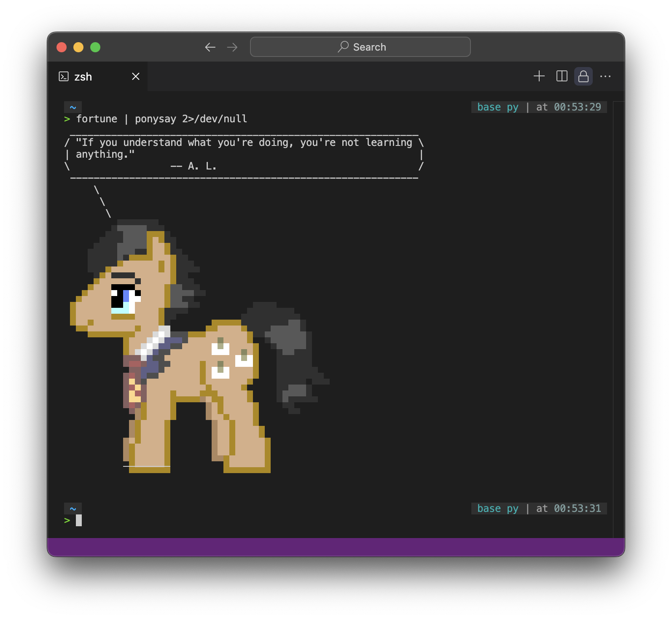This screenshot has height=619, width=672.
Task: Select the zsh terminal tab
Action: coord(97,76)
